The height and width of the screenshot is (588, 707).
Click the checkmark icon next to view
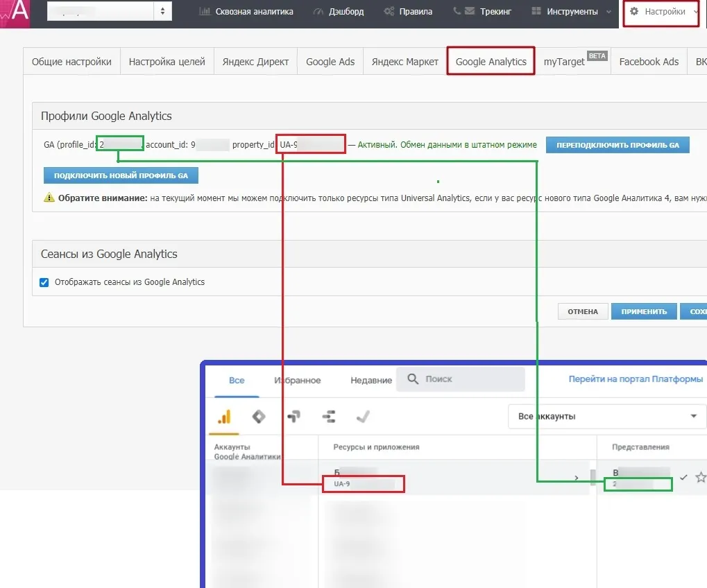(x=683, y=477)
